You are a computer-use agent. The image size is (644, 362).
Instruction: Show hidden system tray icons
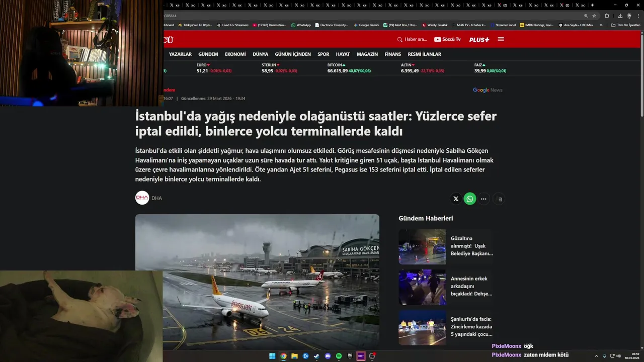coord(597,356)
